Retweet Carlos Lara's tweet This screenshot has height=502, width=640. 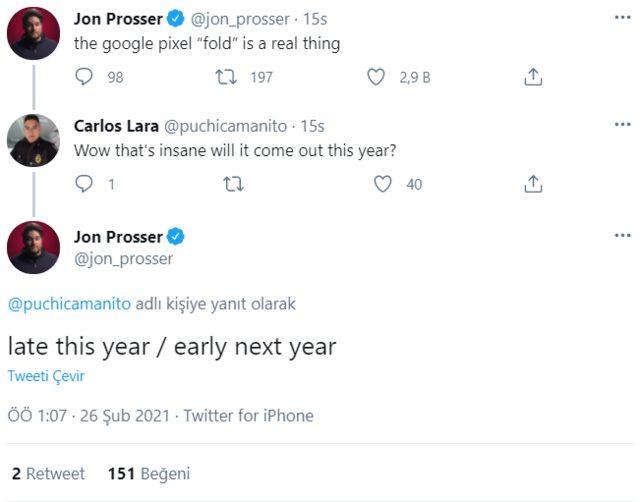[x=233, y=184]
